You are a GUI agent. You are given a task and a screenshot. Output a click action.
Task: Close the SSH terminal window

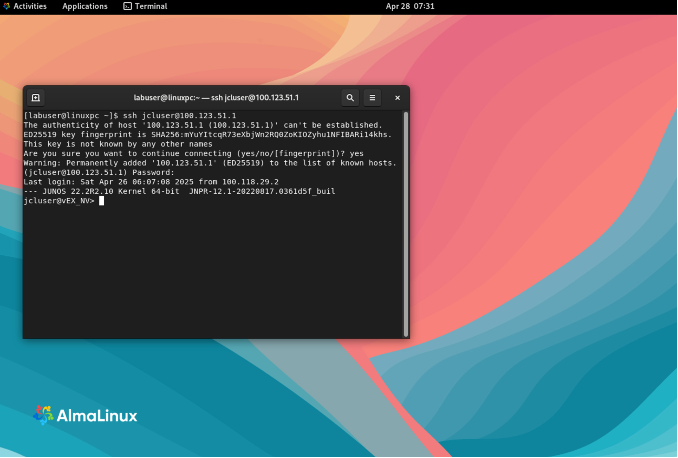pyautogui.click(x=397, y=98)
